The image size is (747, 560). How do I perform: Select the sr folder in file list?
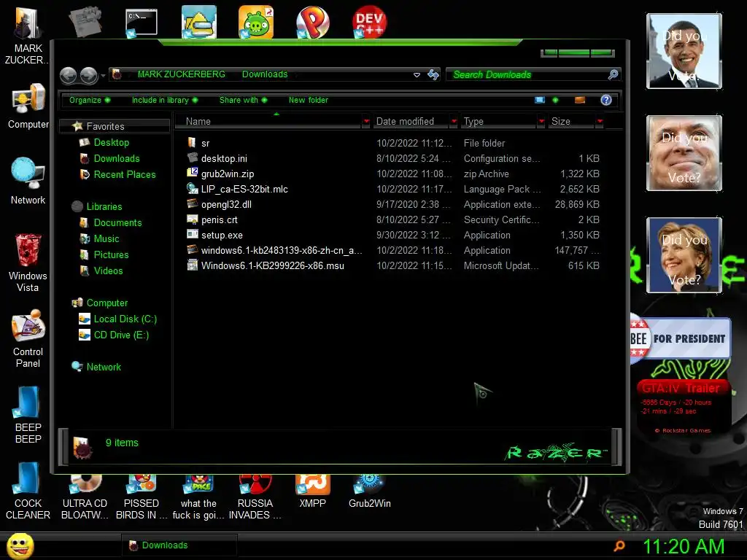click(205, 144)
